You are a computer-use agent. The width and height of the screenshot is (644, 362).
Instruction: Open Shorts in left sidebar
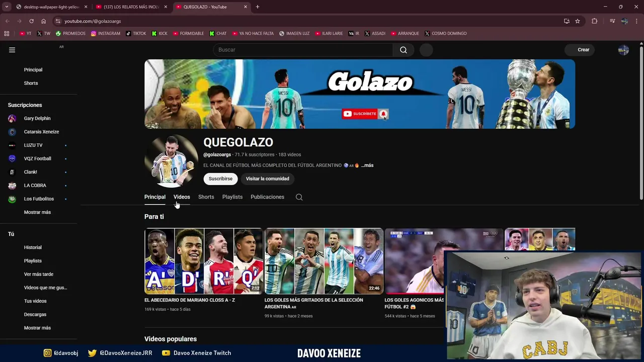coord(31,83)
